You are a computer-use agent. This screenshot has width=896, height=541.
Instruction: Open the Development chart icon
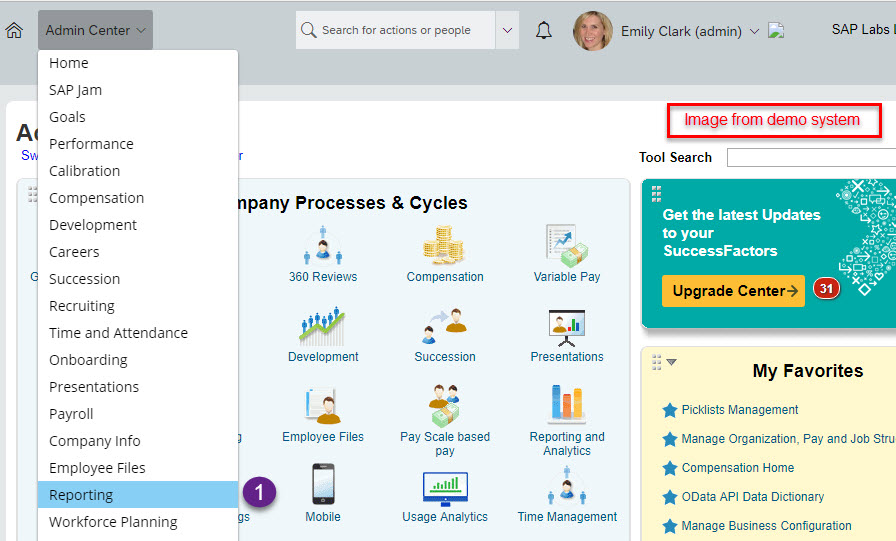tap(323, 326)
